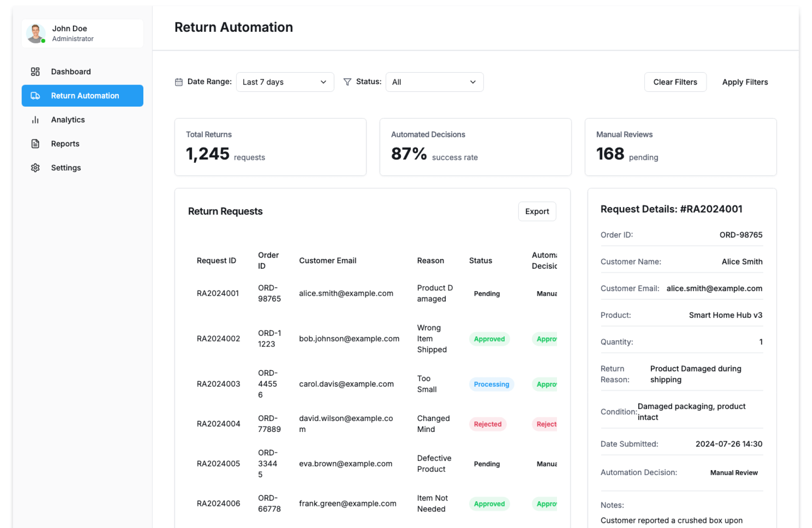The width and height of the screenshot is (812, 528).
Task: Click the funnel filter icon beside Status
Action: click(347, 82)
